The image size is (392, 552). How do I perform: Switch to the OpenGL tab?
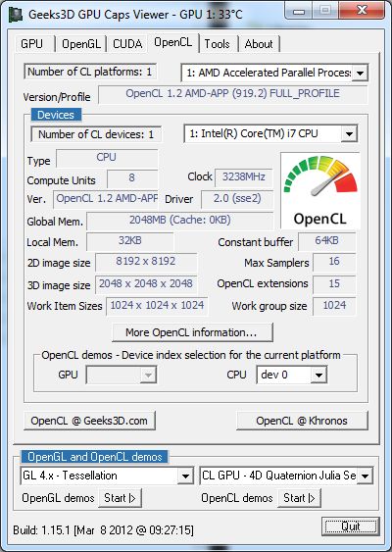[81, 44]
